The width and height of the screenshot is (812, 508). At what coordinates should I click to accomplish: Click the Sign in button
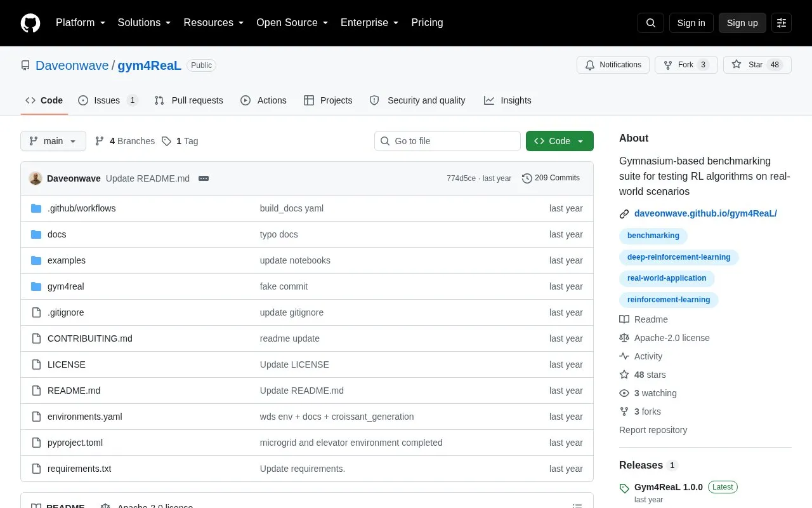tap(691, 23)
